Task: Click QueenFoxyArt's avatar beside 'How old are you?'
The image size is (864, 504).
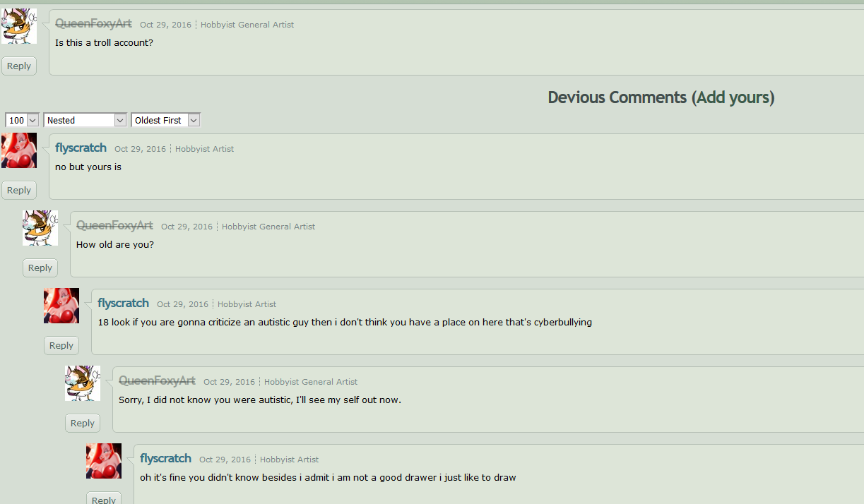Action: [x=40, y=228]
